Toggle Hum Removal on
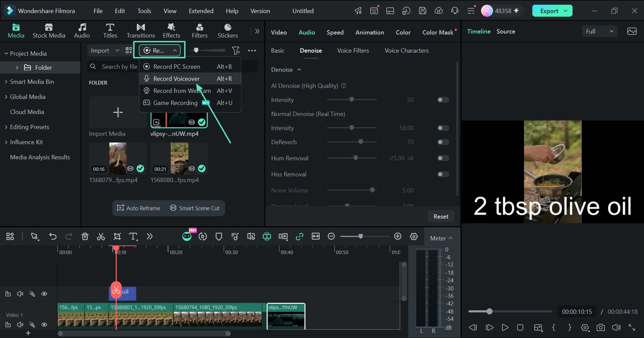Viewport: 644px width, 338px height. click(443, 158)
